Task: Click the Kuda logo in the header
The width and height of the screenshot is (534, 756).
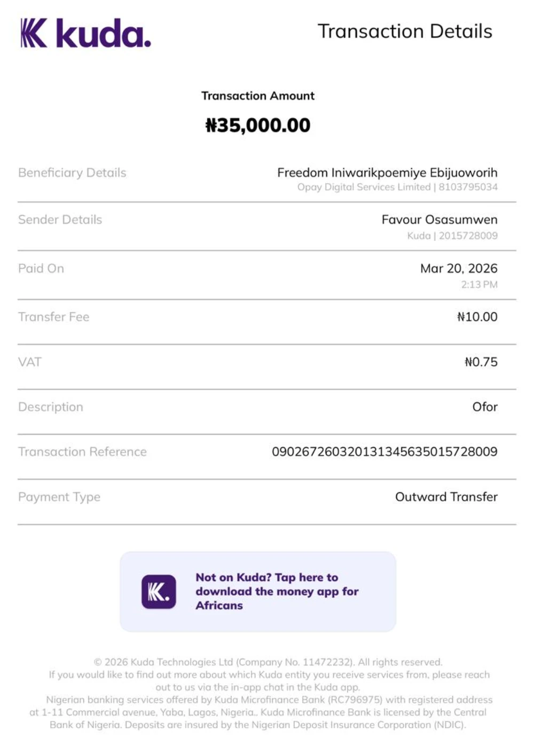Action: click(x=85, y=33)
